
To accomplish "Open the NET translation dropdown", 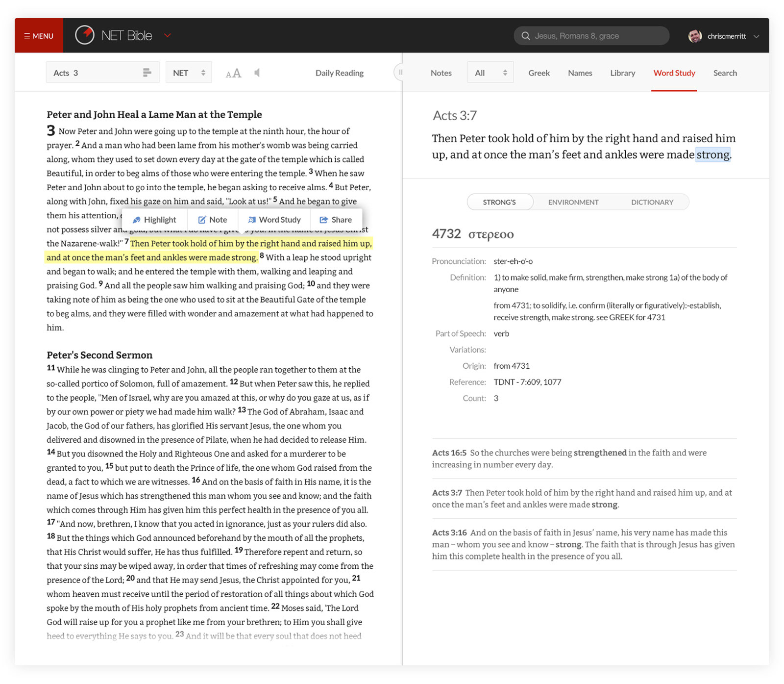I will click(x=189, y=73).
